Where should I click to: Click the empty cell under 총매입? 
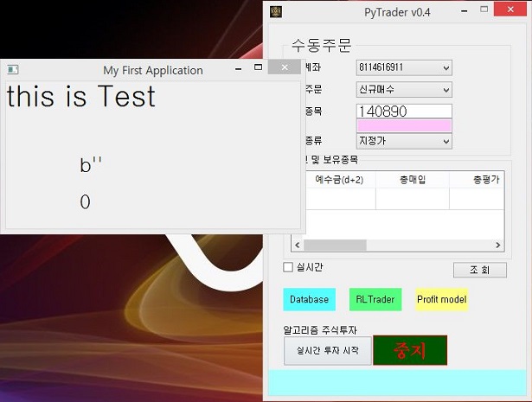click(x=413, y=199)
